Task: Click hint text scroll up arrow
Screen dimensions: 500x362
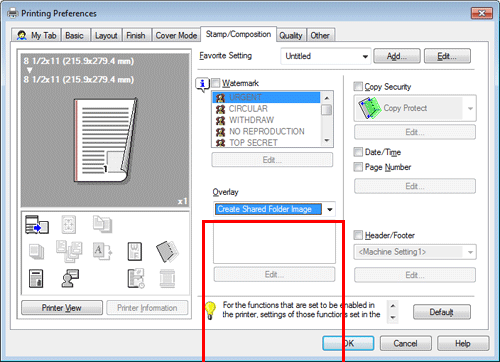Action: (x=393, y=306)
